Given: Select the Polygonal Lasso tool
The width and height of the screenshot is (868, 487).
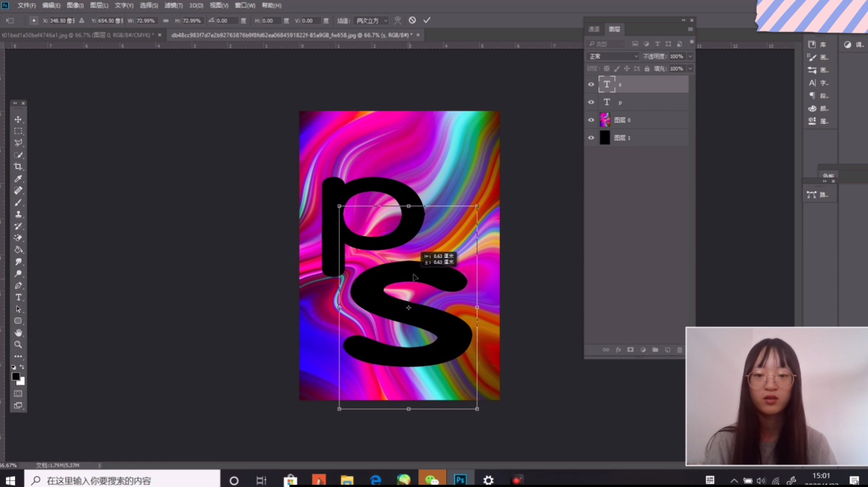Looking at the screenshot, I should pyautogui.click(x=18, y=143).
